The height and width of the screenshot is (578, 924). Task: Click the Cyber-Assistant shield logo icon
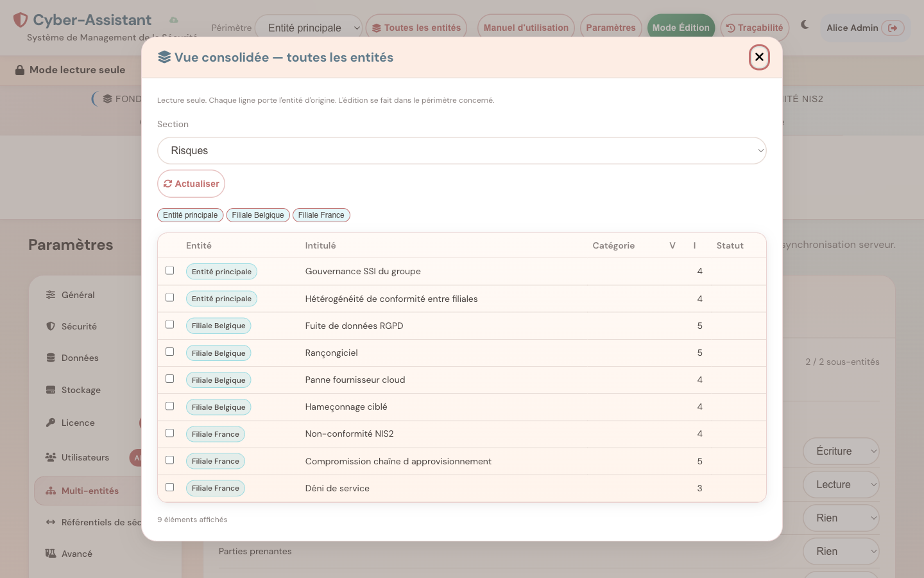tap(21, 20)
